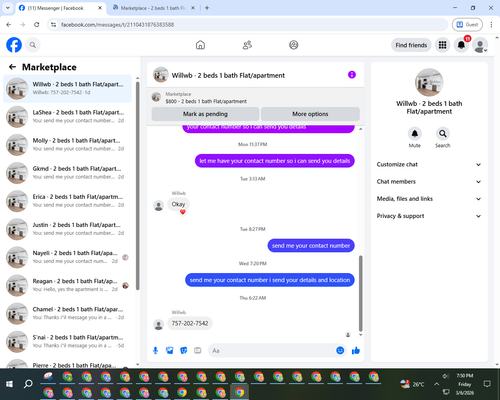The width and height of the screenshot is (500, 400).
Task: Open the Friends icon in top navigation
Action: 247,45
